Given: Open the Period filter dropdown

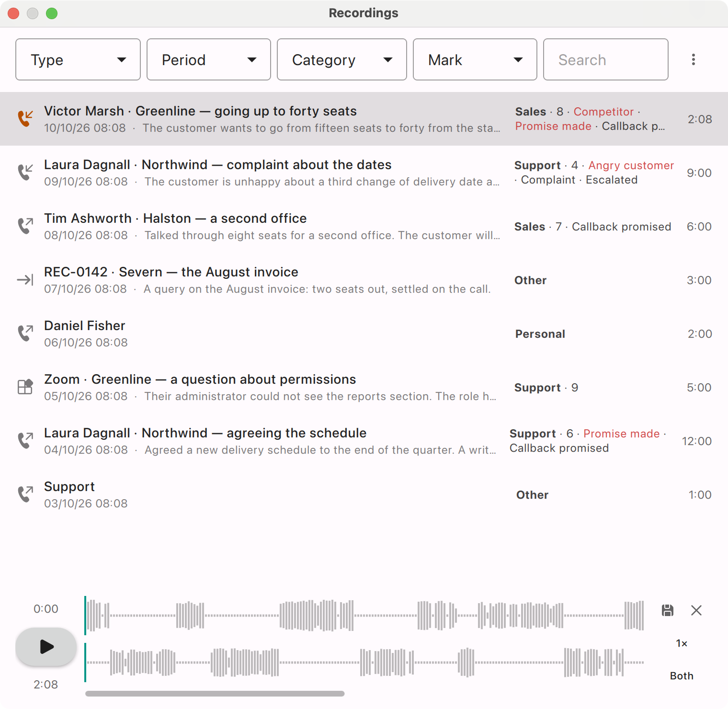Looking at the screenshot, I should coord(209,59).
